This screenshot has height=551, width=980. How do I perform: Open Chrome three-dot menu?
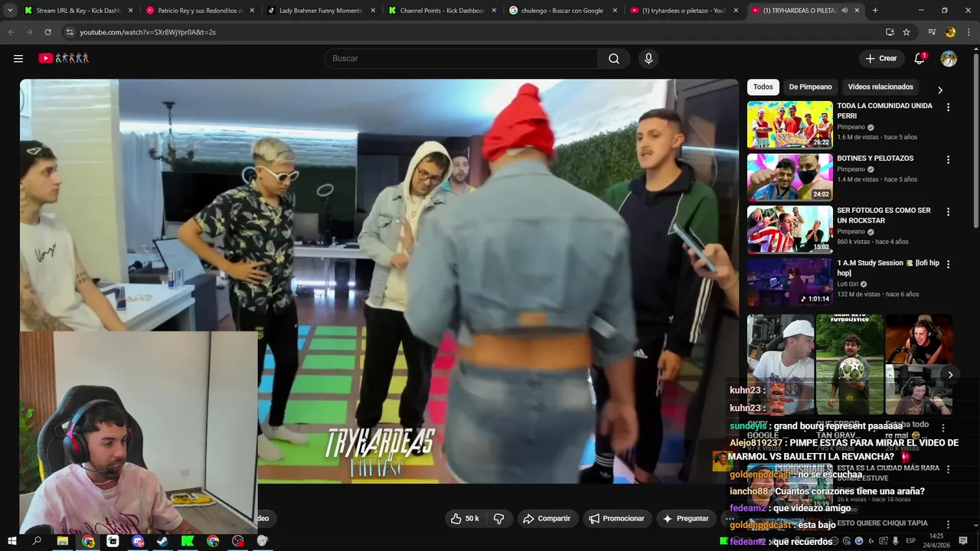pos(969,32)
